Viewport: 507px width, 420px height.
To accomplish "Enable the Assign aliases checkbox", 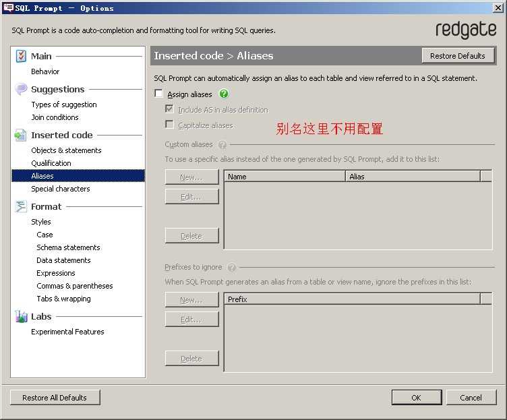I will (x=158, y=94).
